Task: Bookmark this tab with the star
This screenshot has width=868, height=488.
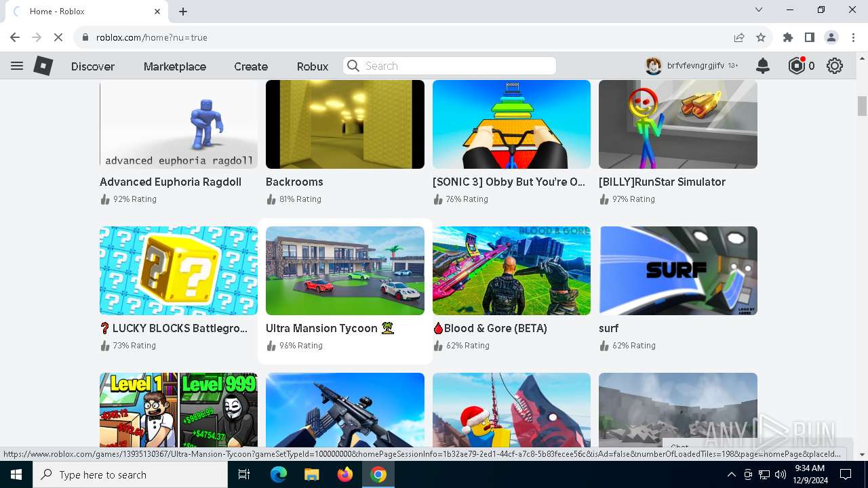Action: [761, 37]
